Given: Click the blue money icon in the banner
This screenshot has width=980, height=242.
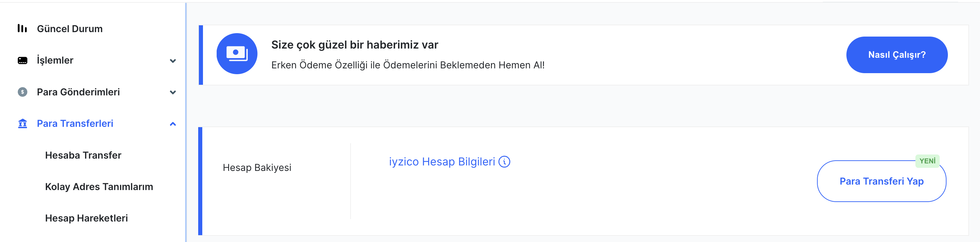Looking at the screenshot, I should (237, 54).
